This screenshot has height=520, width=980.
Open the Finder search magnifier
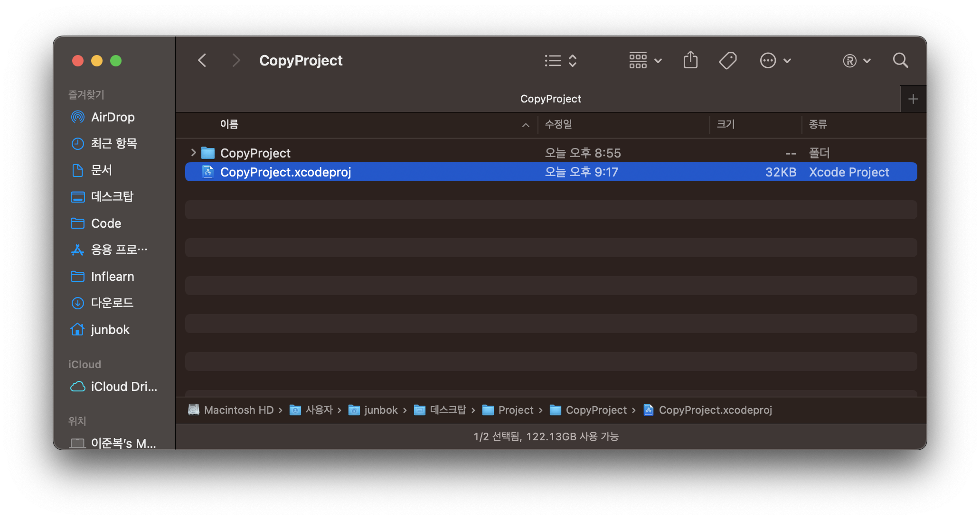(900, 60)
